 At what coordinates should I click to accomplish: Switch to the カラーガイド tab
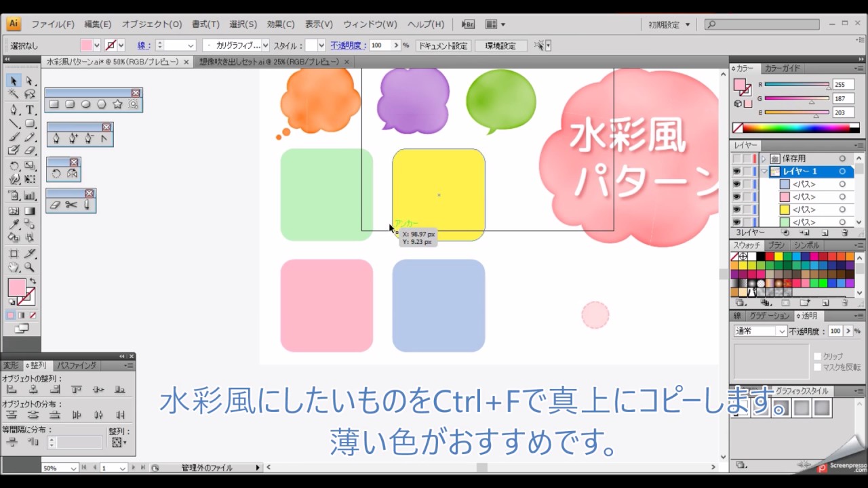click(782, 68)
